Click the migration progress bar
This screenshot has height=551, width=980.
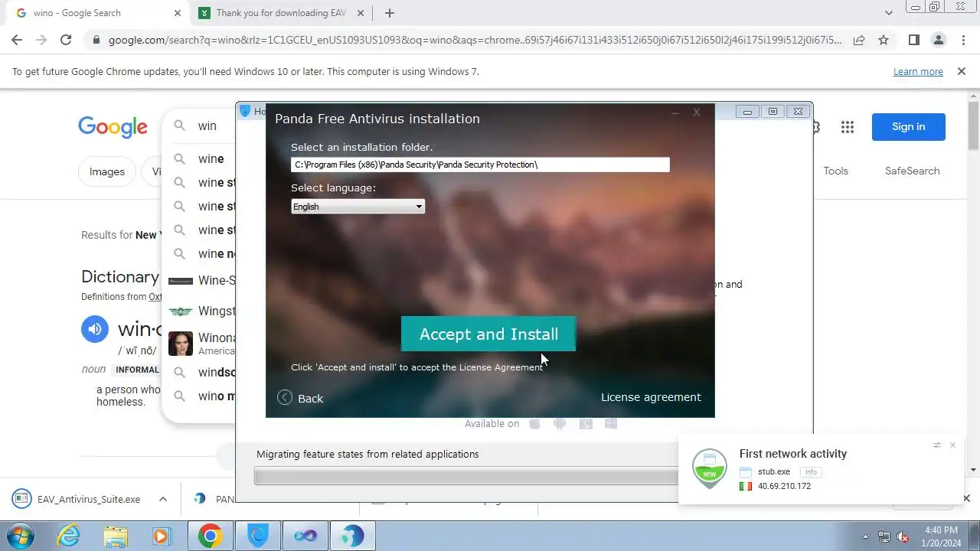click(x=465, y=477)
